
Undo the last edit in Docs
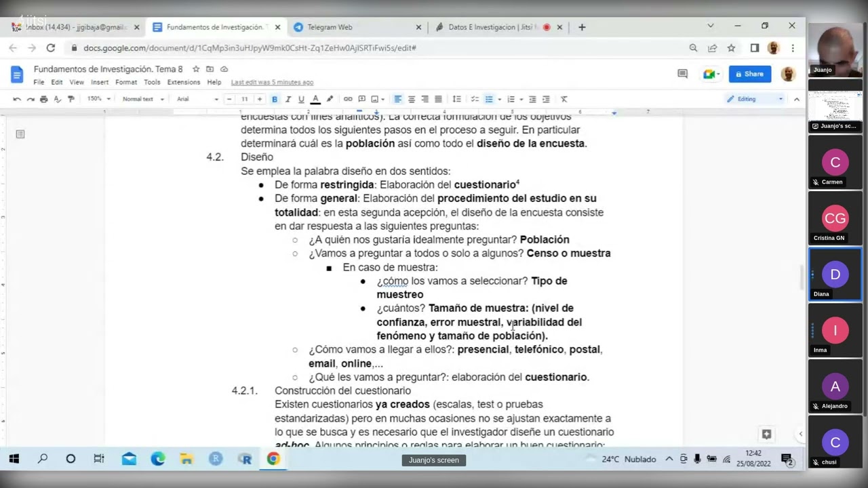point(17,99)
